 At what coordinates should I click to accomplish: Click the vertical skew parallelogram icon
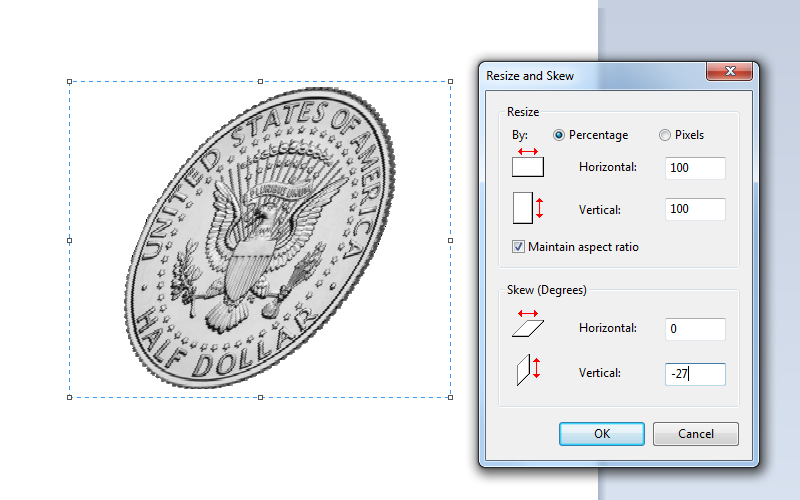pos(527,371)
